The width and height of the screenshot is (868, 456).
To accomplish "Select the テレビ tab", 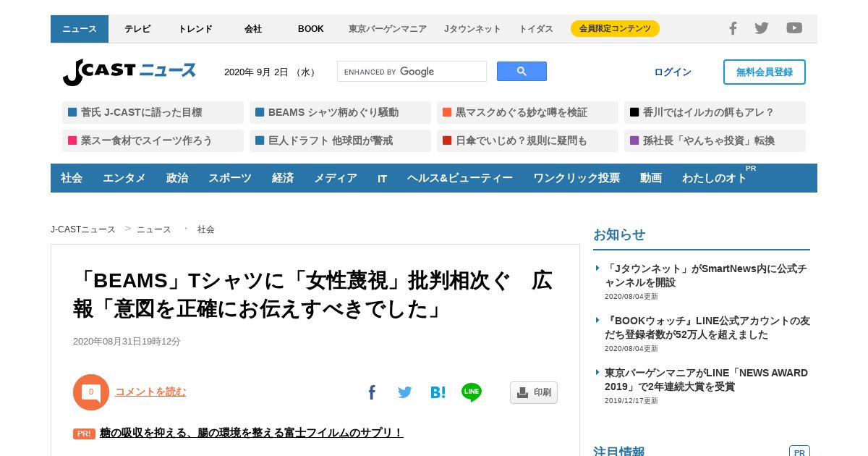I will (137, 29).
